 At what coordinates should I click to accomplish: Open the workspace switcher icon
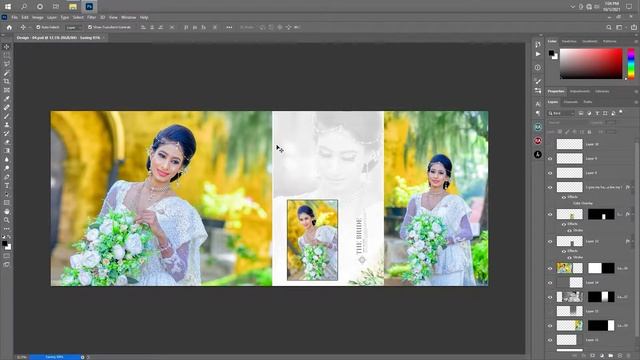(x=619, y=27)
